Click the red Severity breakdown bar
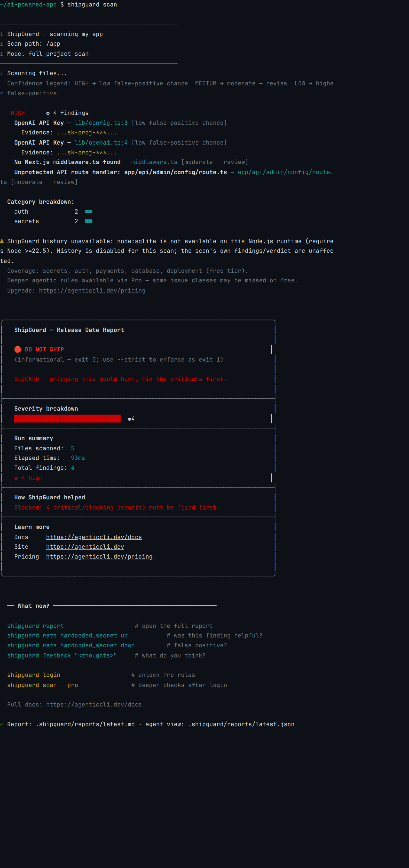The width and height of the screenshot is (409, 868). pyautogui.click(x=67, y=418)
